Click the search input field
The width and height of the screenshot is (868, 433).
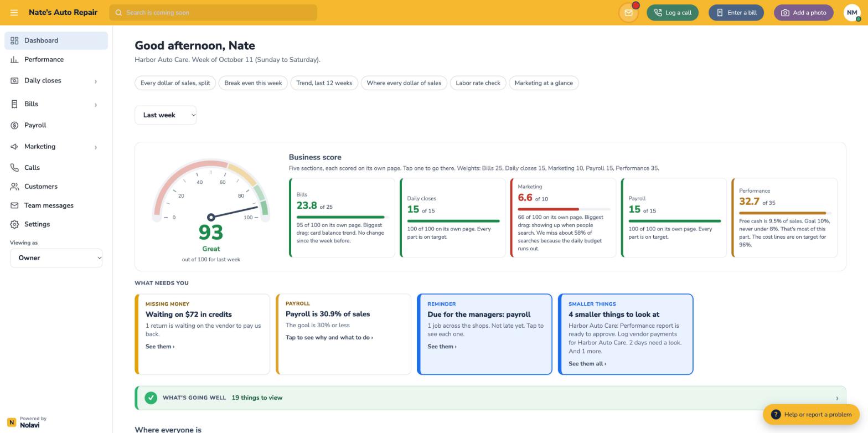point(213,13)
